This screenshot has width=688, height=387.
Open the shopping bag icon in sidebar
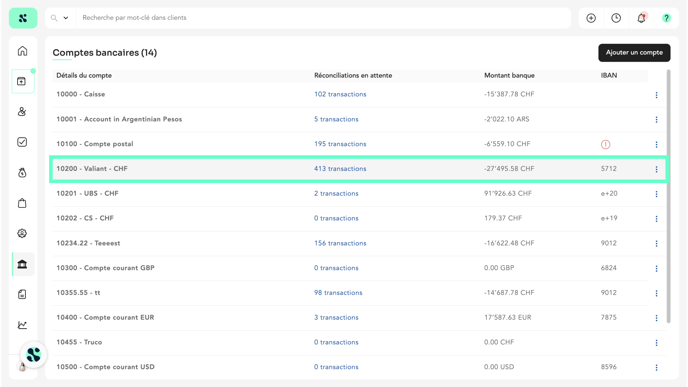[x=22, y=203]
